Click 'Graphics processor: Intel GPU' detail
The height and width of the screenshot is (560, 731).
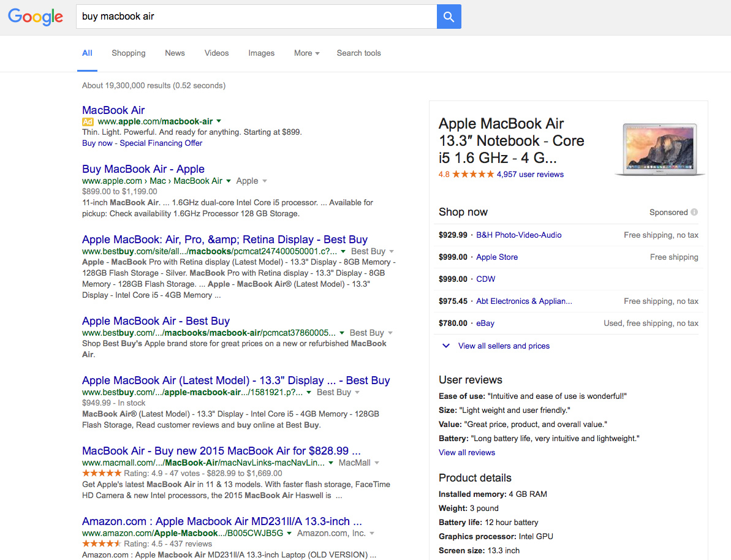496,536
